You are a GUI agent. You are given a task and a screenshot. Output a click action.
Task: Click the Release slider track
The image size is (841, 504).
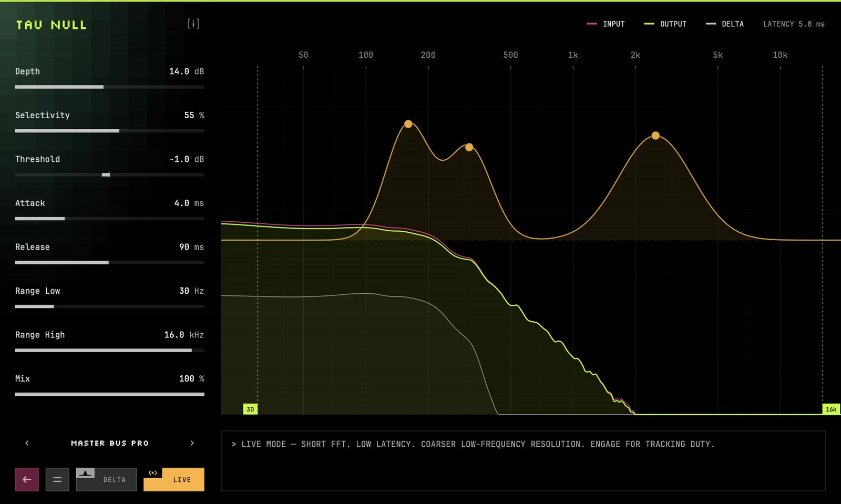110,262
